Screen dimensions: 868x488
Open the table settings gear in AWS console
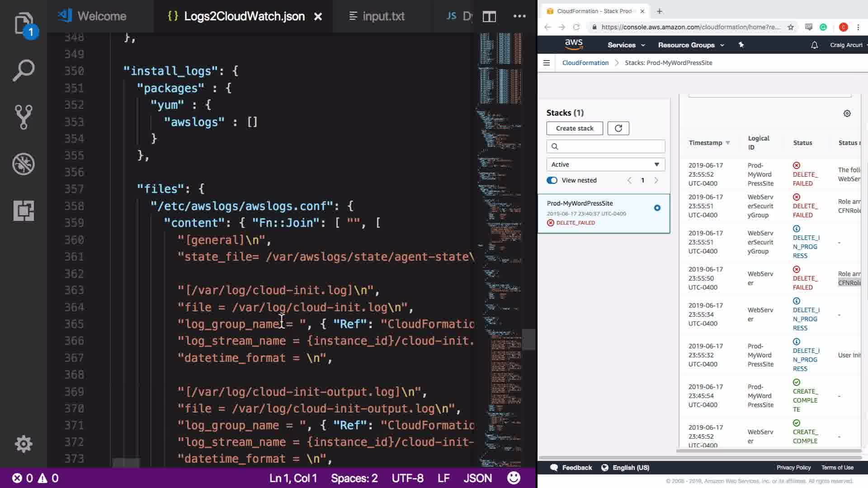point(847,113)
